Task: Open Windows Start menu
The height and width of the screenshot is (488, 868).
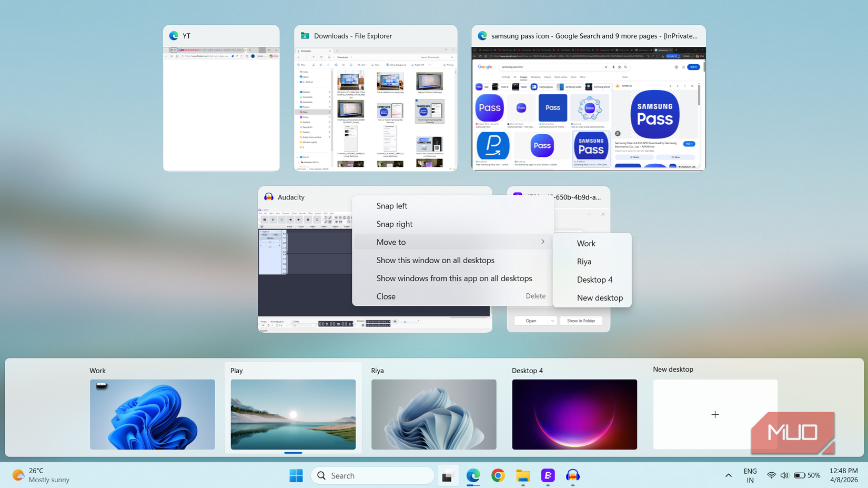Action: pyautogui.click(x=296, y=475)
